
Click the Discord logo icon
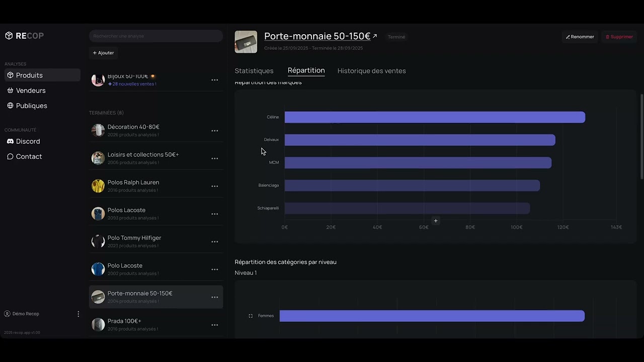(x=10, y=141)
